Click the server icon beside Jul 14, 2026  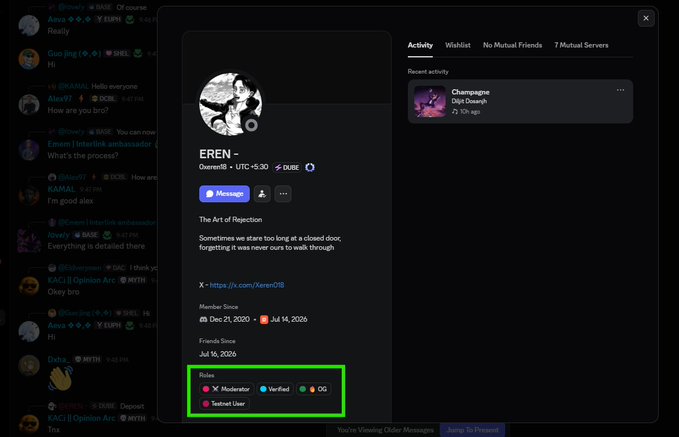point(264,320)
